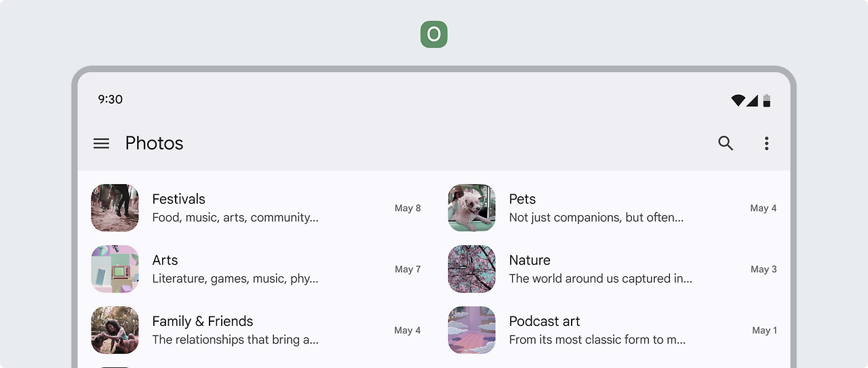The width and height of the screenshot is (868, 368).
Task: Select the Family & Friends thumbnail
Action: (x=115, y=330)
